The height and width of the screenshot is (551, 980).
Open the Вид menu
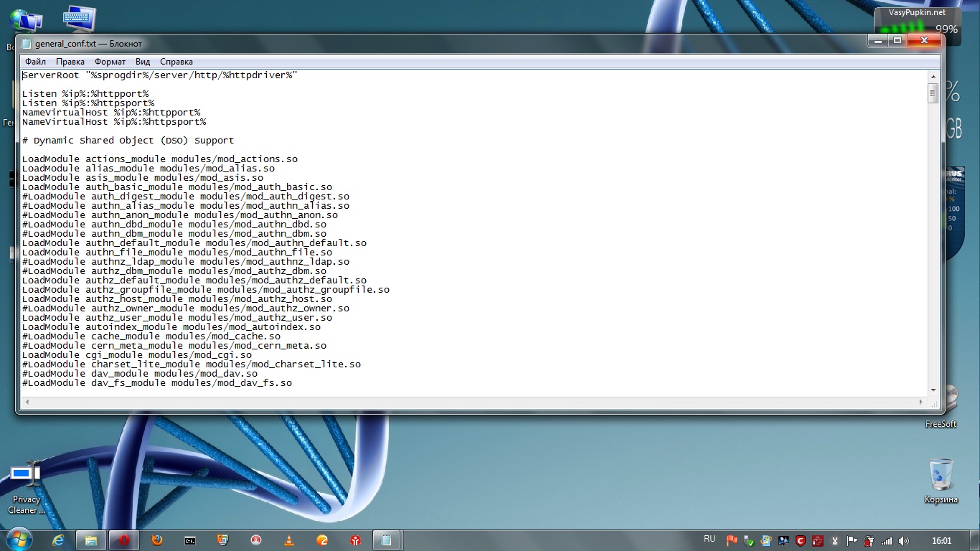click(143, 62)
